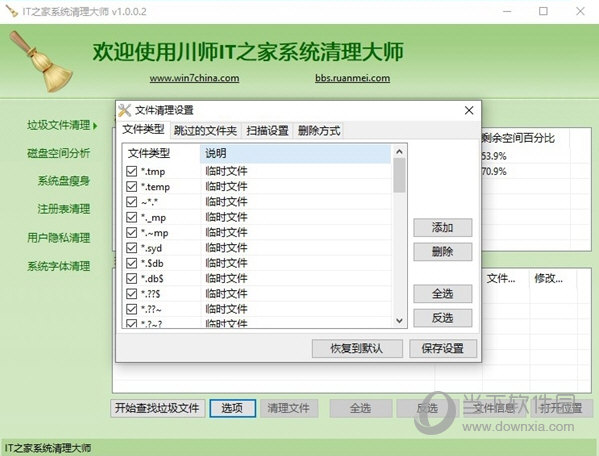This screenshot has width=599, height=456.
Task: Click the 文件... column header in main window
Action: (x=505, y=279)
